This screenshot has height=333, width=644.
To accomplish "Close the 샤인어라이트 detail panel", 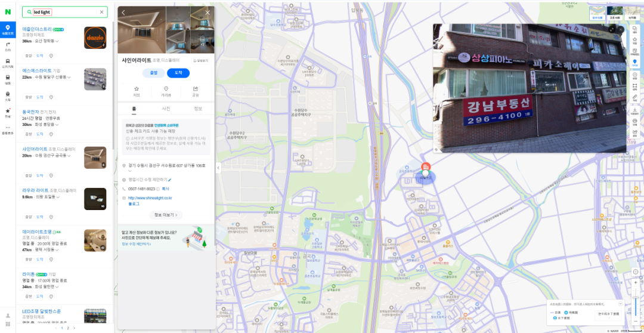I will coord(208,13).
